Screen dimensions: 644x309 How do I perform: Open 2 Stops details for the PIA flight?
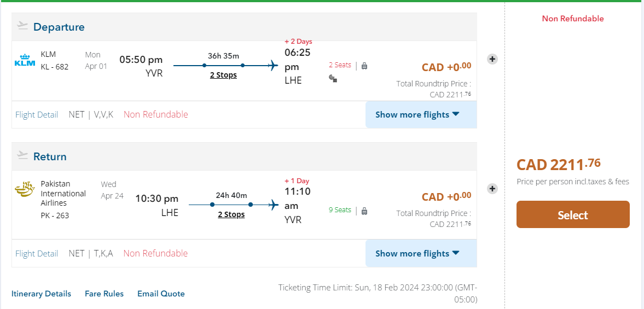[231, 214]
